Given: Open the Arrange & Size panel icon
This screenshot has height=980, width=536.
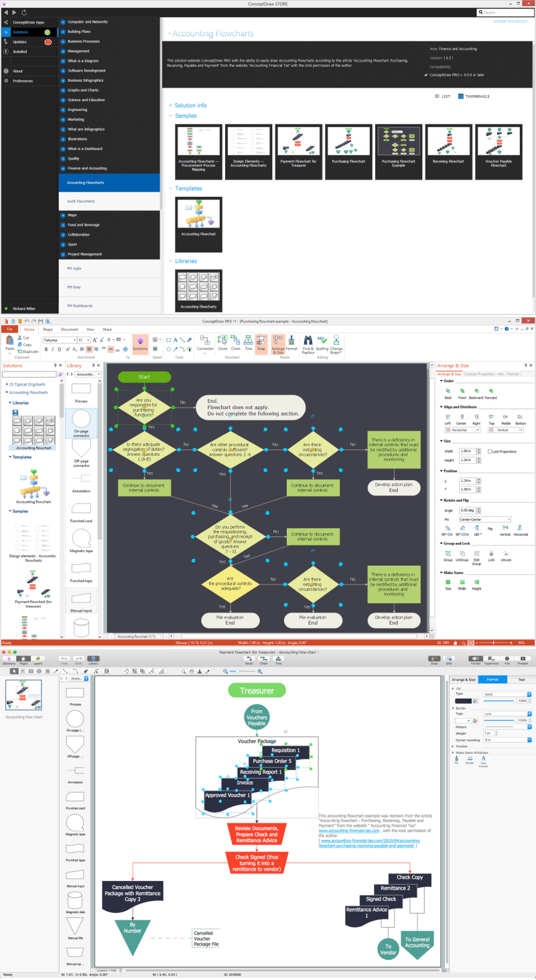Looking at the screenshot, I should tap(279, 343).
